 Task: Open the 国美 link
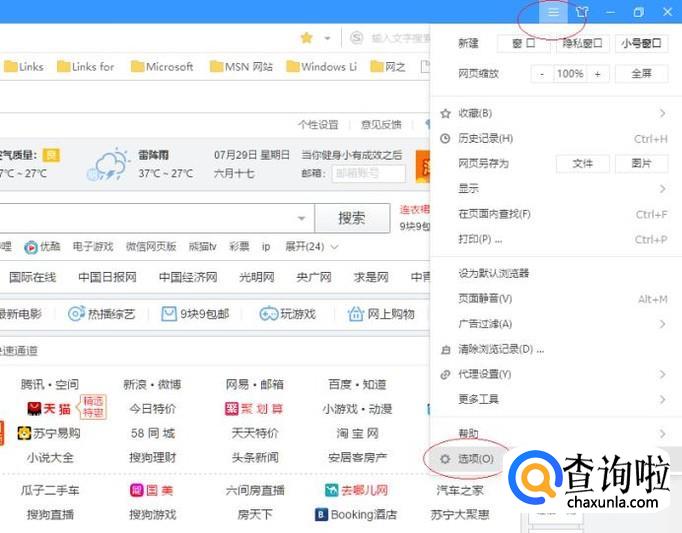152,490
